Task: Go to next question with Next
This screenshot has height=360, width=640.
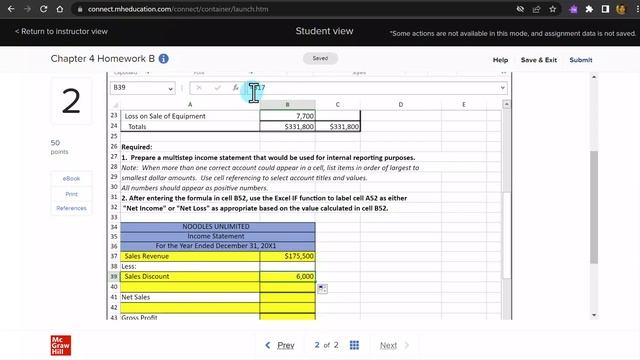Action: [394, 345]
